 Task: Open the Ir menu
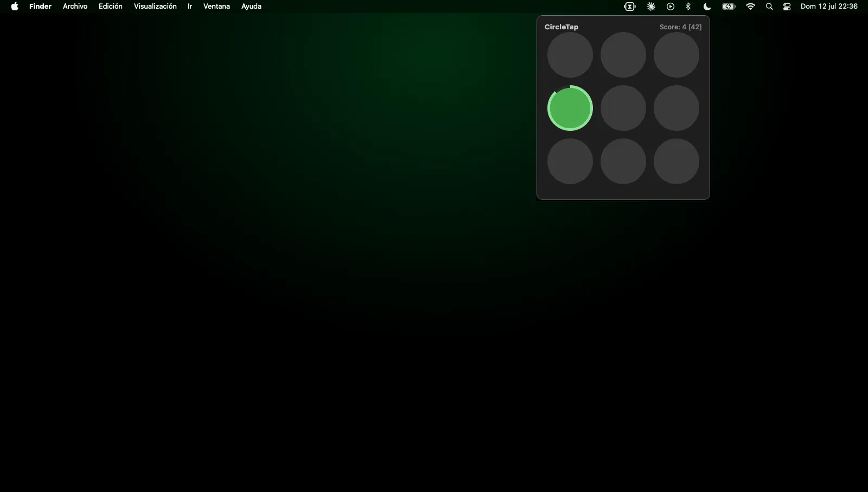point(190,7)
